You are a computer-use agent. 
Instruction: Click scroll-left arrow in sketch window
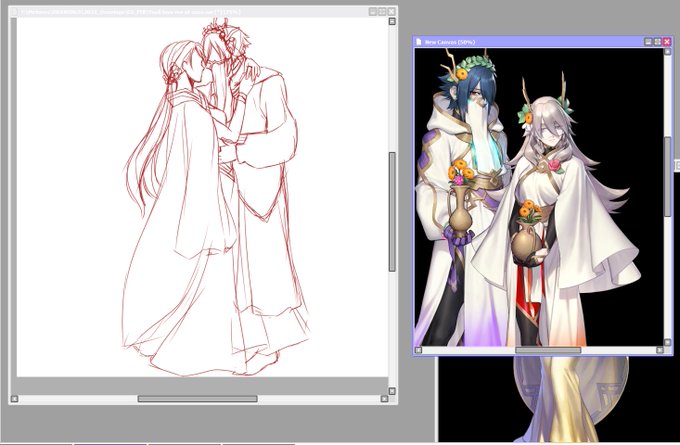(x=14, y=399)
